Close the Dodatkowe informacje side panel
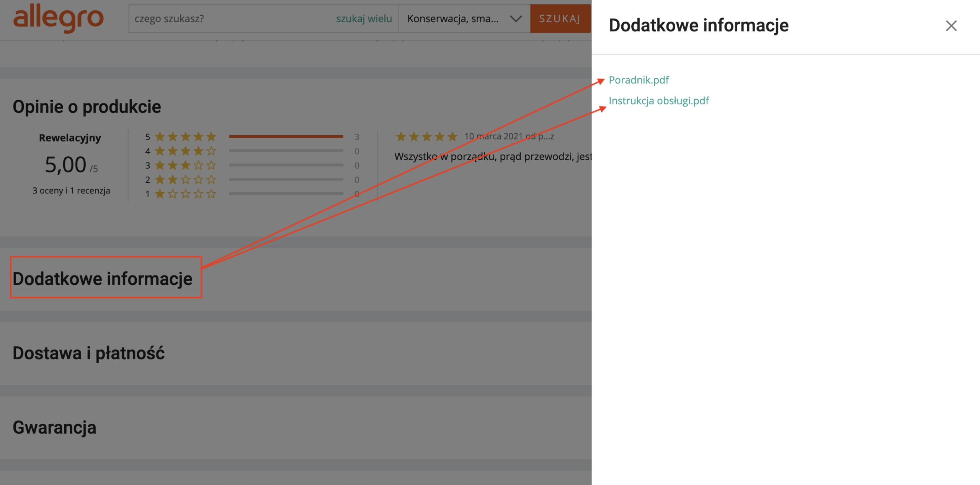The image size is (980, 485). pyautogui.click(x=951, y=26)
